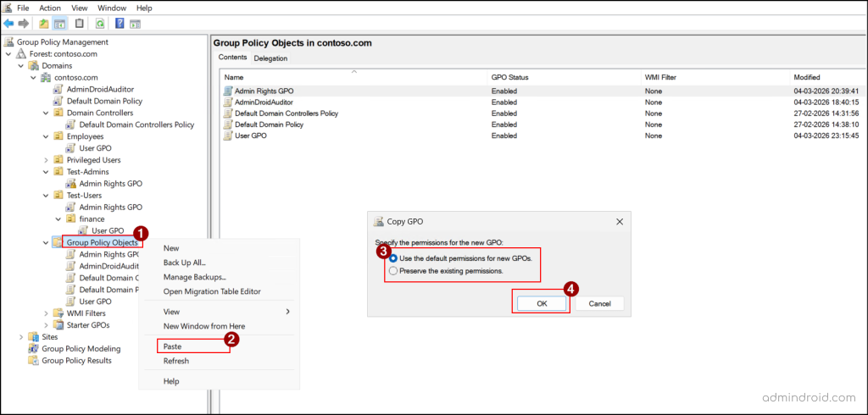Click the blue question mark Help icon
868x415 pixels.
tap(120, 23)
